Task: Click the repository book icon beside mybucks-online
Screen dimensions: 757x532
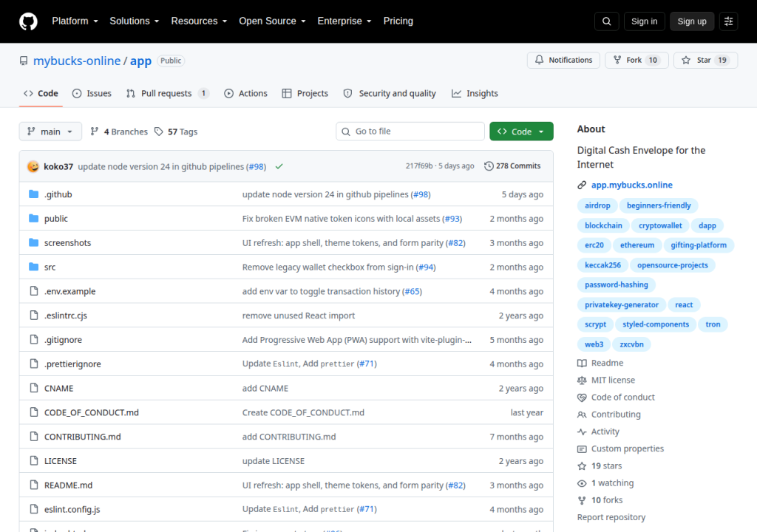Action: click(24, 61)
